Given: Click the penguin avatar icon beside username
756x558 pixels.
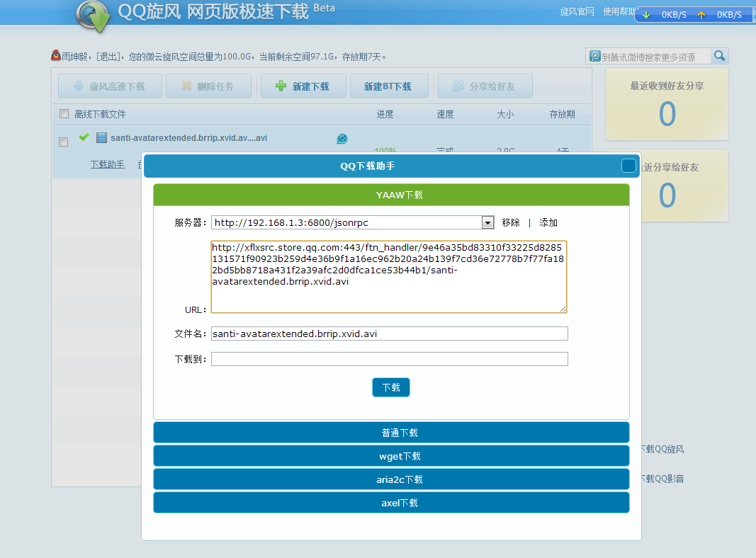Looking at the screenshot, I should tap(56, 56).
